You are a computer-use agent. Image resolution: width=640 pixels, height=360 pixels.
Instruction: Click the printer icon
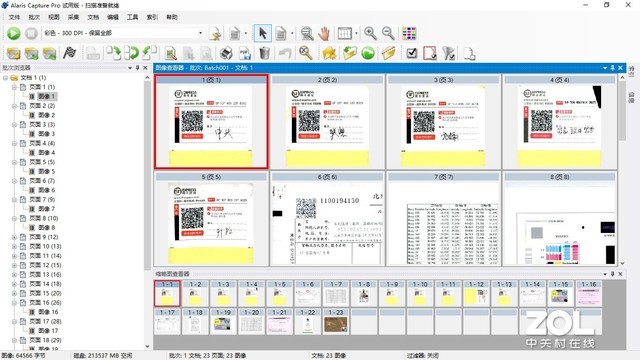click(226, 53)
